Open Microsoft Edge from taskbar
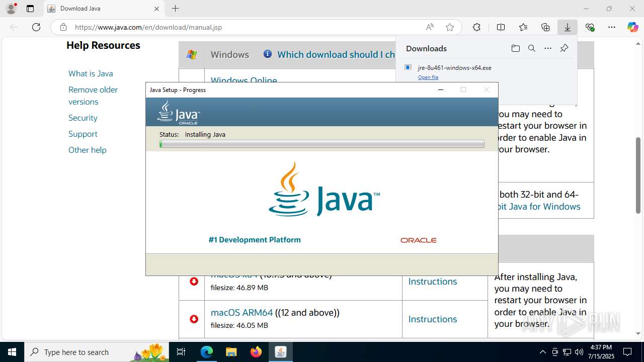The height and width of the screenshot is (362, 644). [207, 352]
